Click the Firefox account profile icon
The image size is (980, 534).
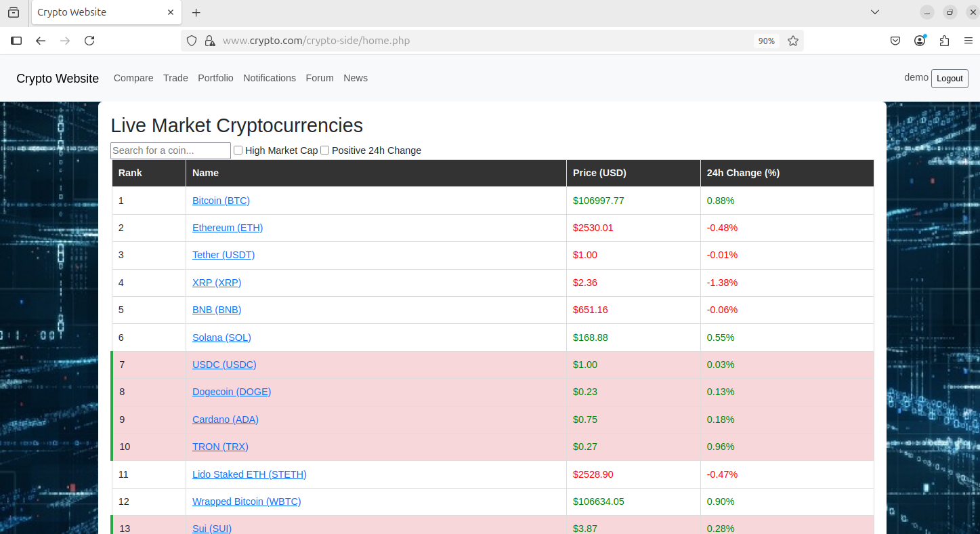point(920,41)
